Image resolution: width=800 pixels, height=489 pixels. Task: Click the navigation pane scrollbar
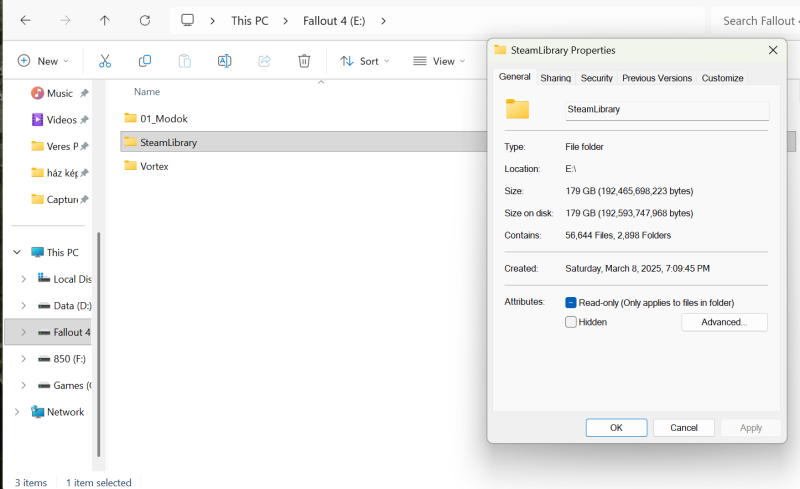point(98,345)
